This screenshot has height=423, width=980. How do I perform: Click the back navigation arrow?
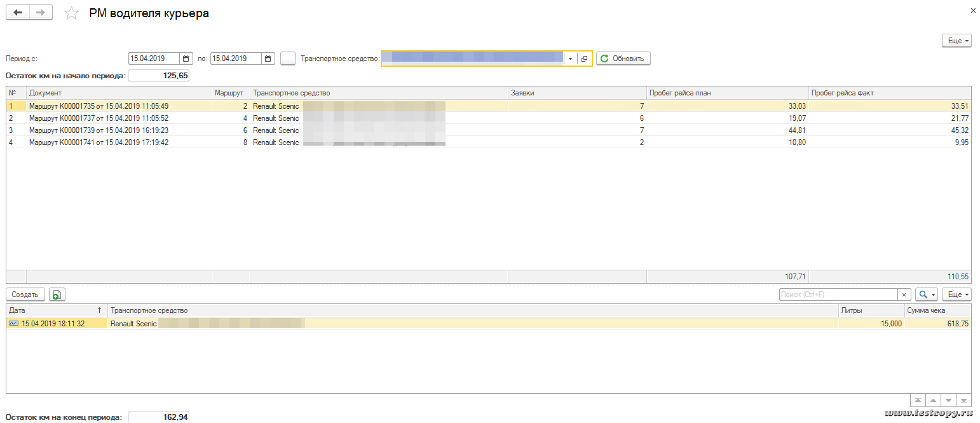[x=18, y=13]
